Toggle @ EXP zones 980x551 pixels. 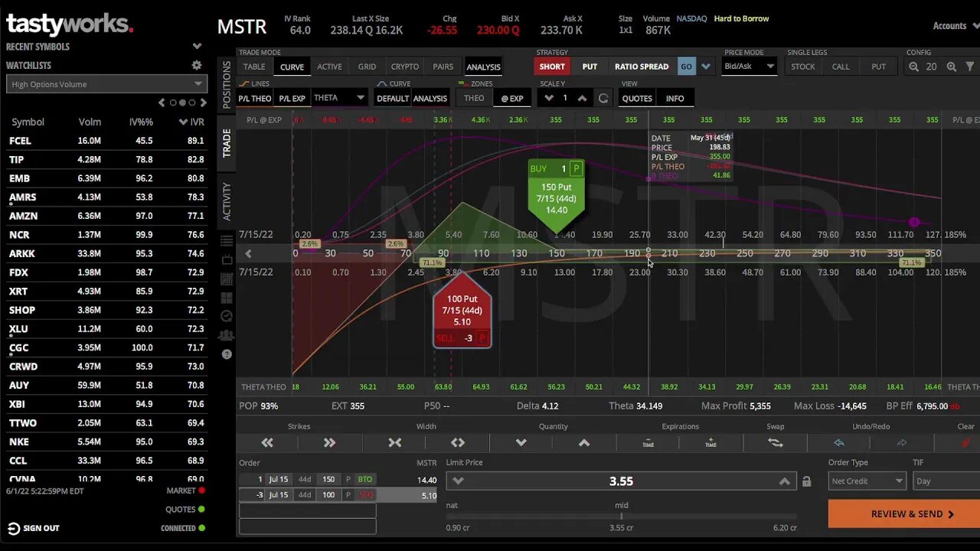[x=512, y=98]
